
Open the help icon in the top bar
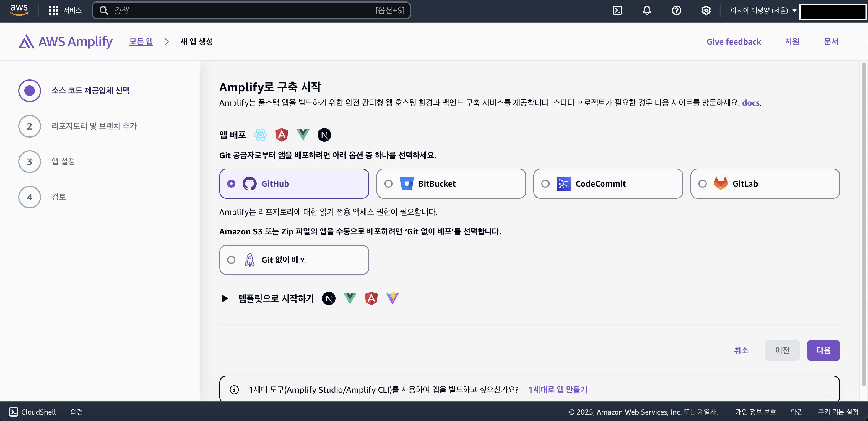(x=676, y=10)
